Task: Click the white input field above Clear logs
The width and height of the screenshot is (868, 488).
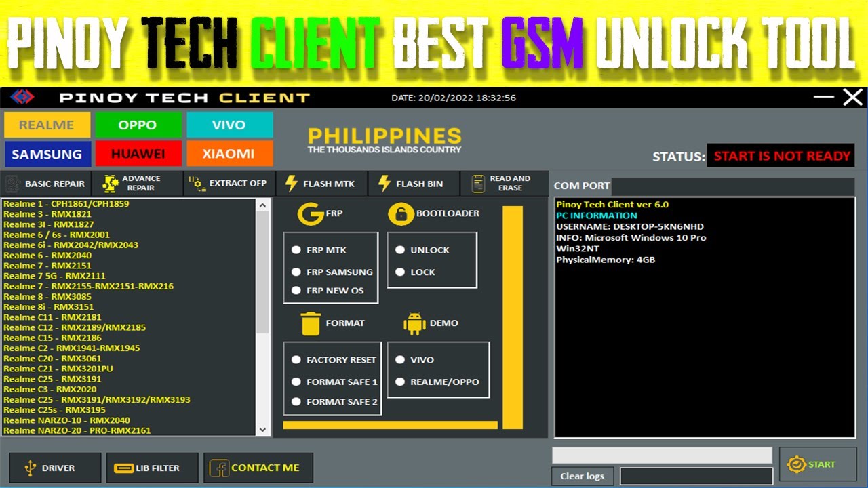Action: coord(662,455)
